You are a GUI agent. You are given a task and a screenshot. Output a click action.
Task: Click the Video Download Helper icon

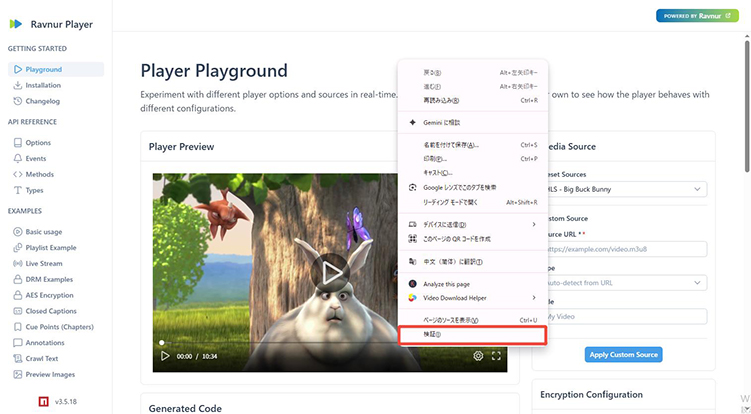412,298
